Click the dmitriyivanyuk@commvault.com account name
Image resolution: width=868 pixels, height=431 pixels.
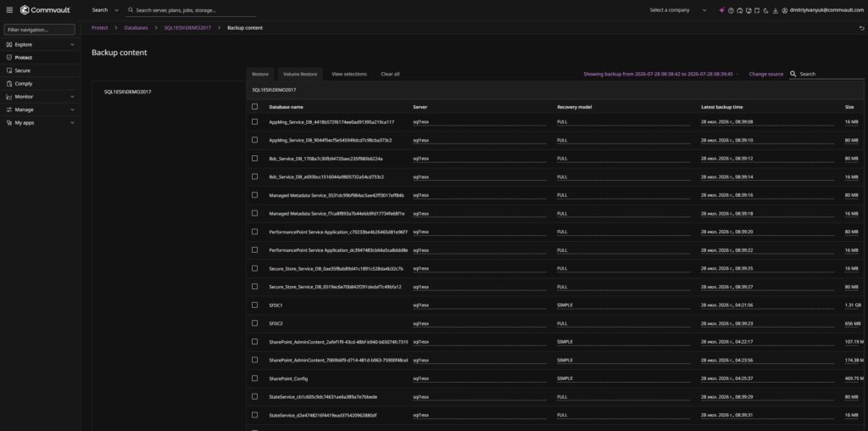coord(827,10)
